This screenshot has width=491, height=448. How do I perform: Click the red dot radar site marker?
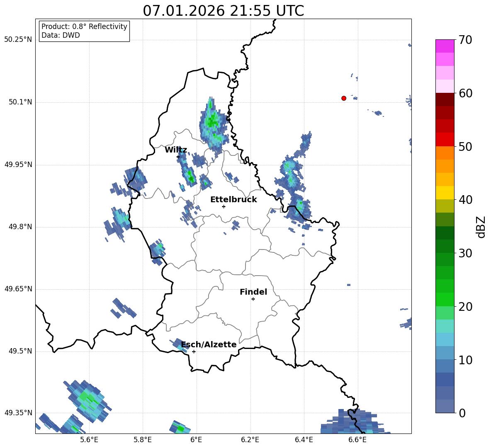(344, 98)
